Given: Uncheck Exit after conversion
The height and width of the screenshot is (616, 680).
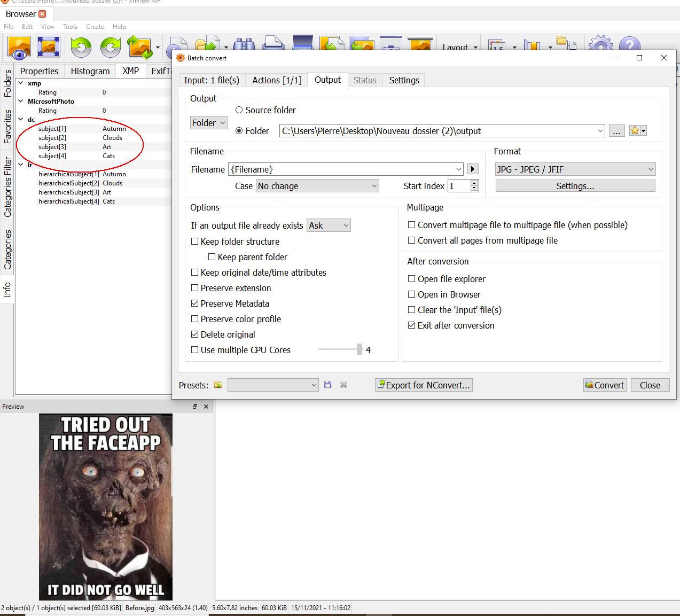Looking at the screenshot, I should click(412, 325).
